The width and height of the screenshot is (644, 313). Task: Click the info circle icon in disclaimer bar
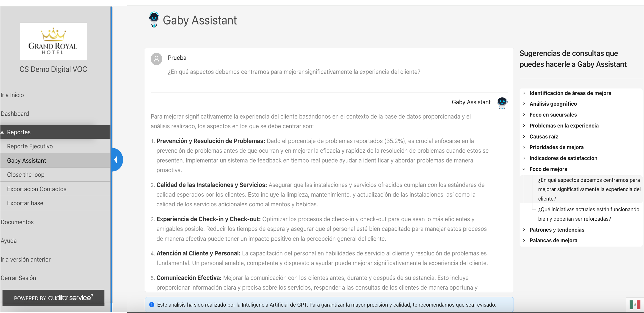click(x=152, y=305)
